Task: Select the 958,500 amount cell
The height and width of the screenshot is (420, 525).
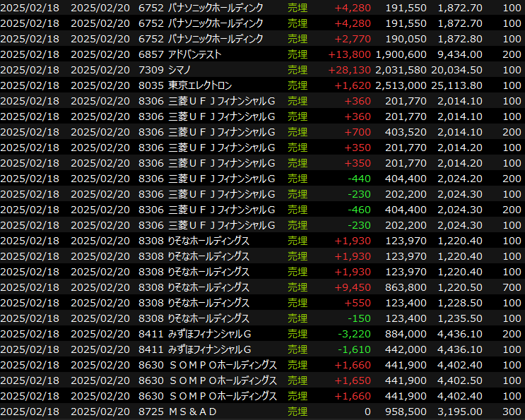Action: (x=406, y=412)
